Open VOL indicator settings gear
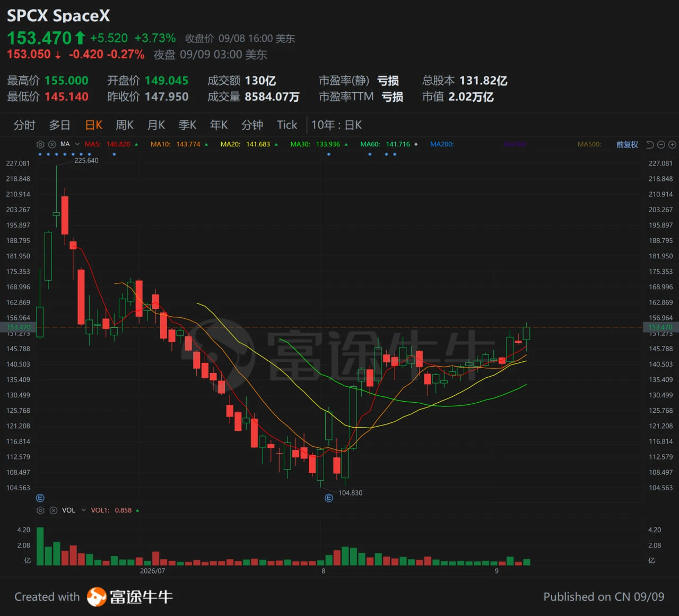The height and width of the screenshot is (616, 679). [40, 510]
